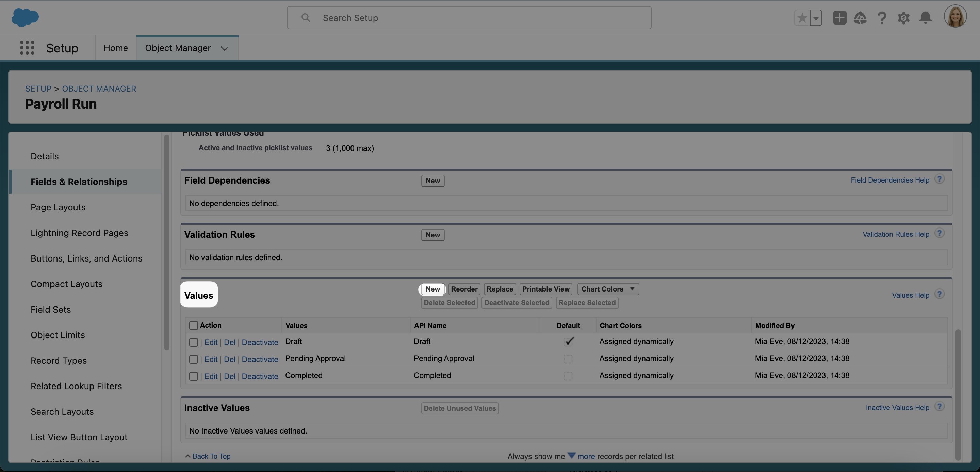Open Page Layouts in the sidebar
This screenshot has height=472, width=980.
(x=58, y=207)
